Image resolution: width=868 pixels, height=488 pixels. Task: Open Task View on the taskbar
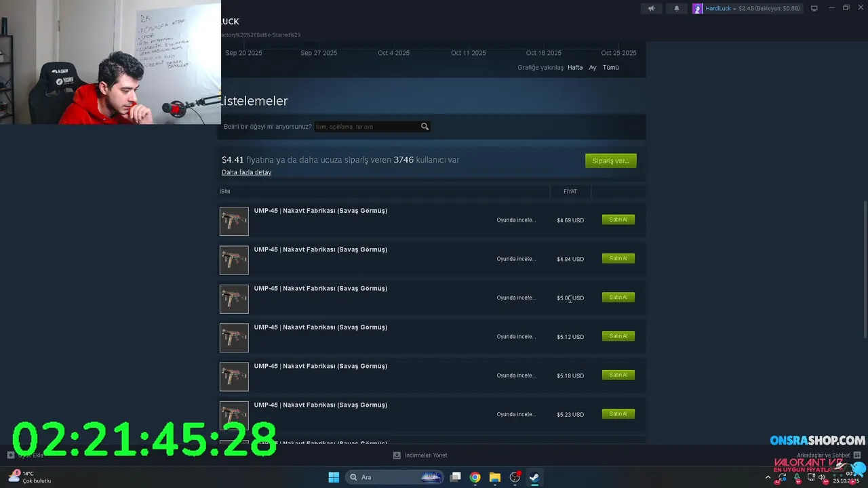click(x=456, y=477)
